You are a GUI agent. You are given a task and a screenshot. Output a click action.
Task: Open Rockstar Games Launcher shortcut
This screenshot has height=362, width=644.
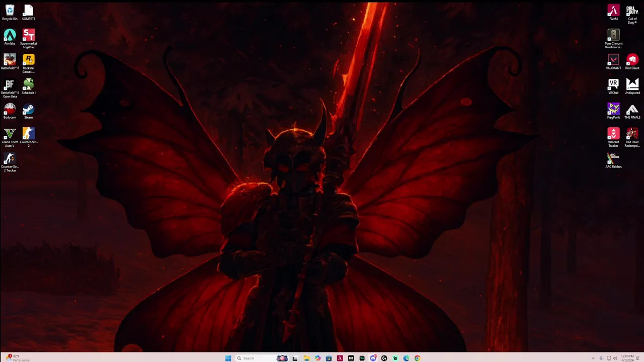click(28, 63)
